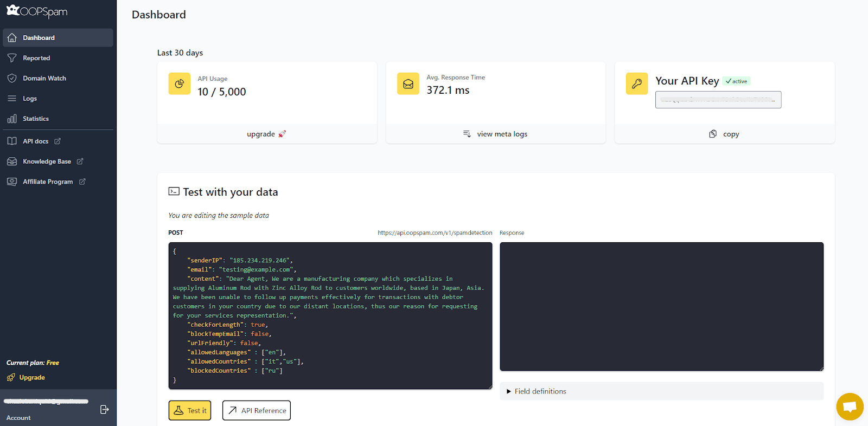Copy the API key
Screen dimensions: 868x426
coord(724,134)
